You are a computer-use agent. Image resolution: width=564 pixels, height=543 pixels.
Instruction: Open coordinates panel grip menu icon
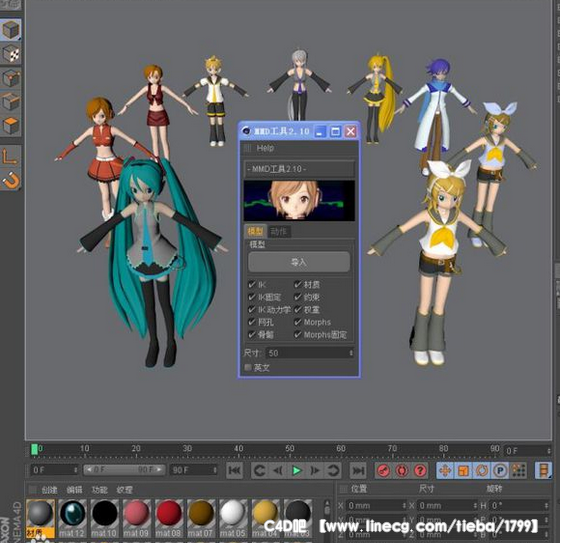343,489
